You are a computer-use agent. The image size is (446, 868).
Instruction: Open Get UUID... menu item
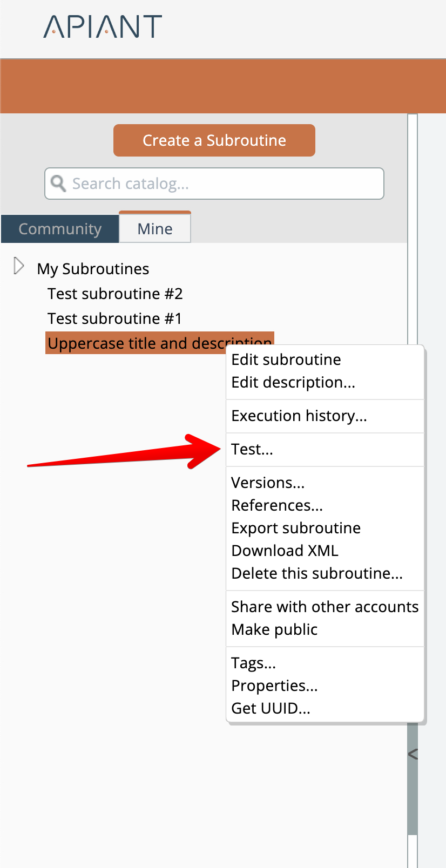(271, 708)
